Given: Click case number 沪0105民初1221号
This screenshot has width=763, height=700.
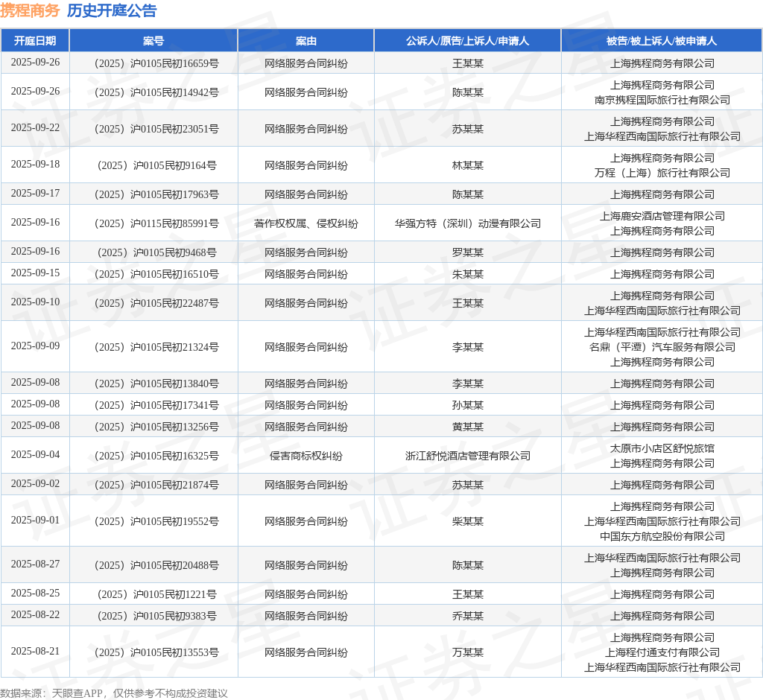Looking at the screenshot, I should 156,594.
